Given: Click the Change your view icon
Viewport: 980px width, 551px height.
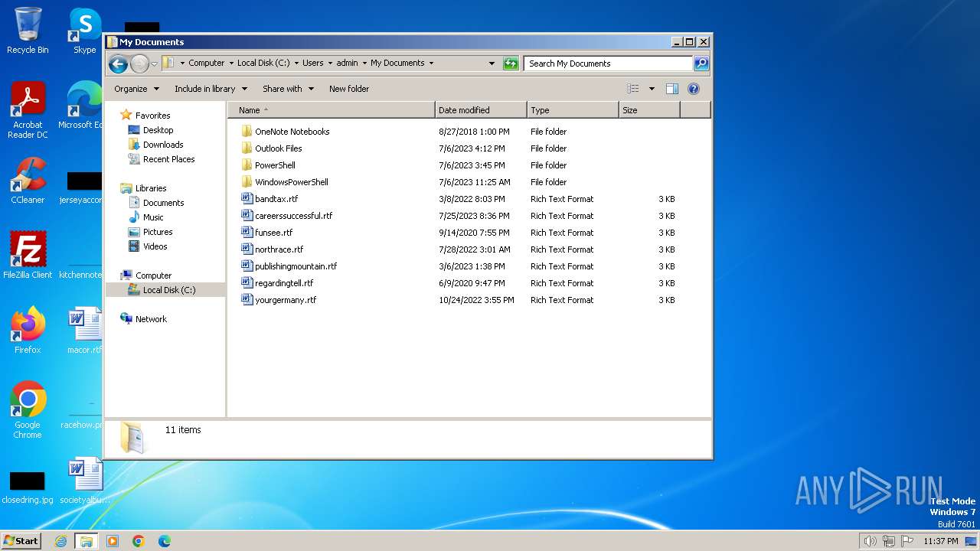Looking at the screenshot, I should pos(632,89).
